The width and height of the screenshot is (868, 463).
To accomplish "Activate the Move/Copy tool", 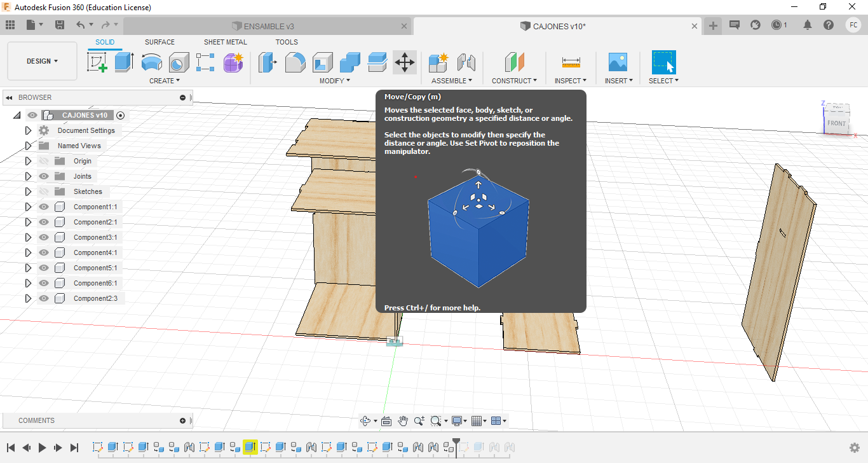I will point(405,62).
